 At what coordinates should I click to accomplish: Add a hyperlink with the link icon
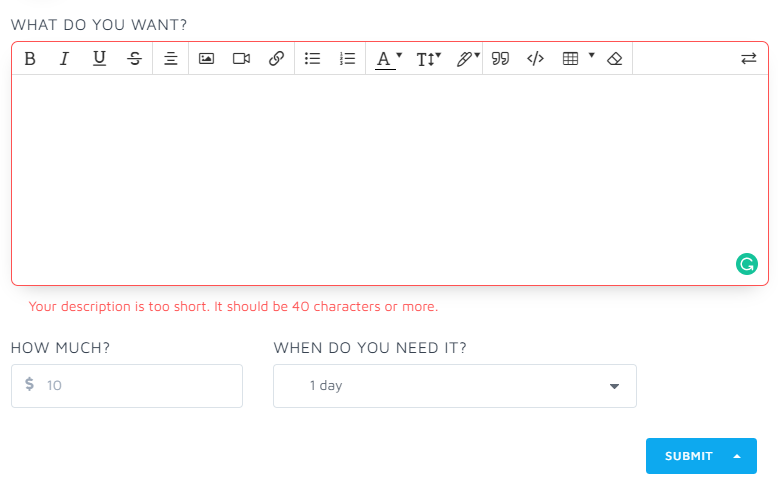coord(276,59)
